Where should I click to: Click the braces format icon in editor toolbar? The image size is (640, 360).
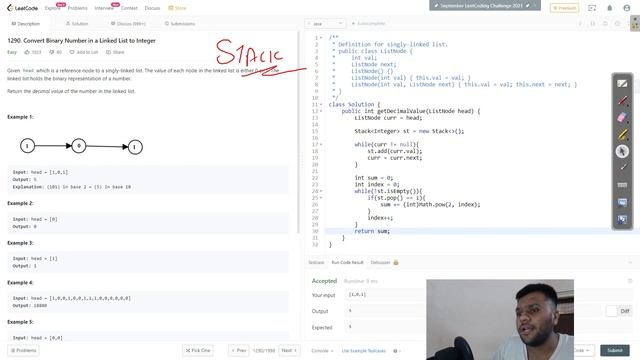coord(593,24)
